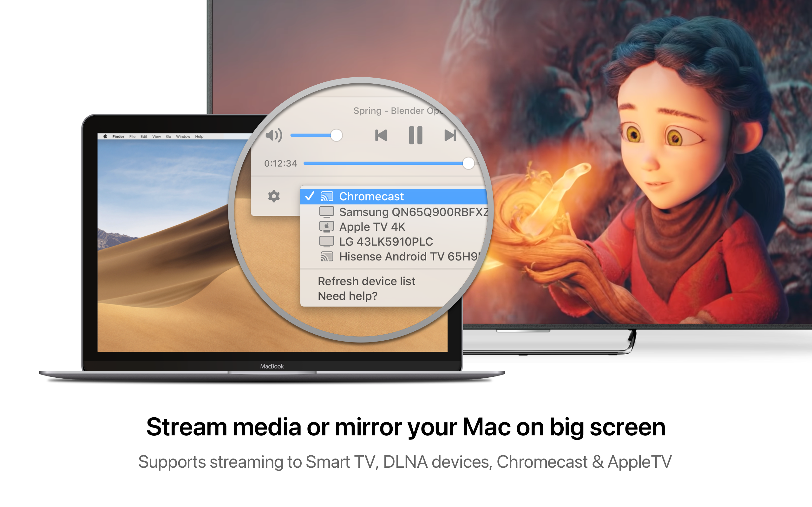Viewport: 812px width, 507px height.
Task: Select Apple TV 4K for streaming
Action: [x=372, y=227]
